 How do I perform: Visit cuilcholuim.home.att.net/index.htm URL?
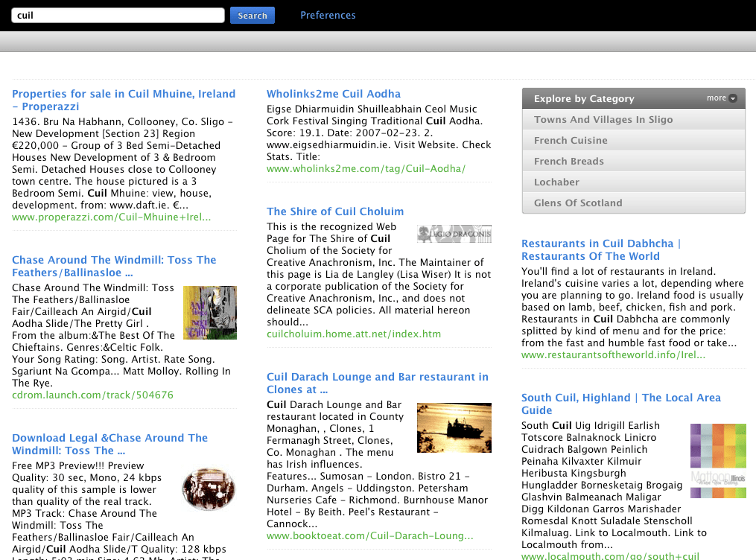tap(354, 334)
